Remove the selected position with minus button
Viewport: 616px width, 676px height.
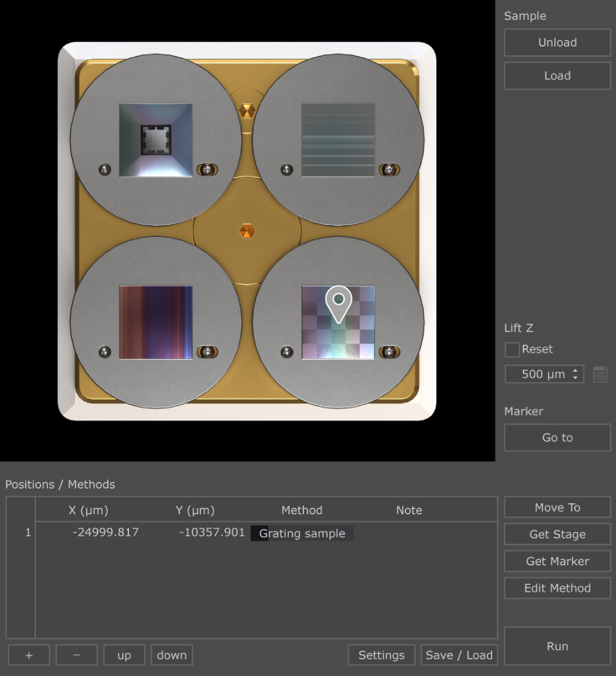(76, 655)
